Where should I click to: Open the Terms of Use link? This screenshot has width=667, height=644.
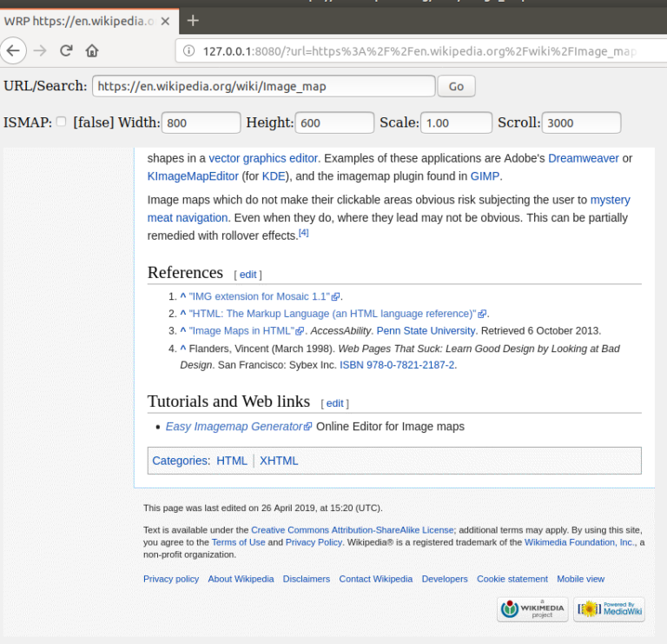coord(238,542)
